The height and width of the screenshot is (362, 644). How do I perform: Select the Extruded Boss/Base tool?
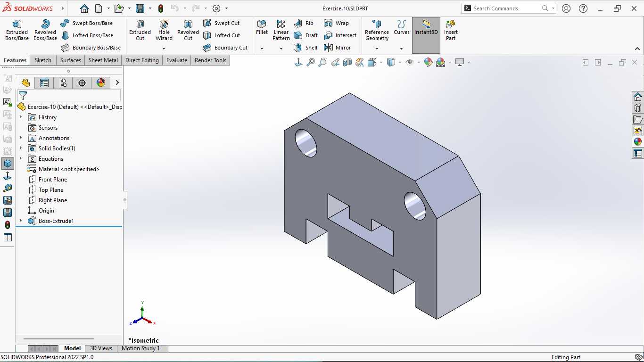pos(17,30)
